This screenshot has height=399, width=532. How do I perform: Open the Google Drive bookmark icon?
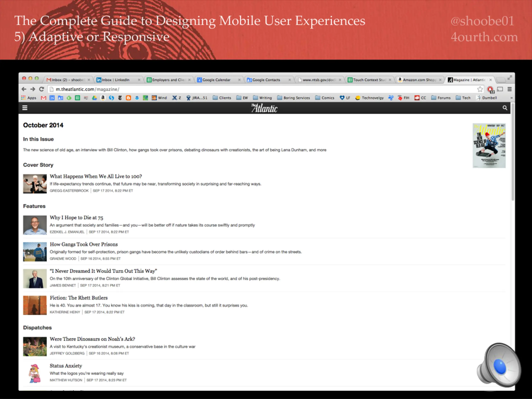click(x=94, y=98)
